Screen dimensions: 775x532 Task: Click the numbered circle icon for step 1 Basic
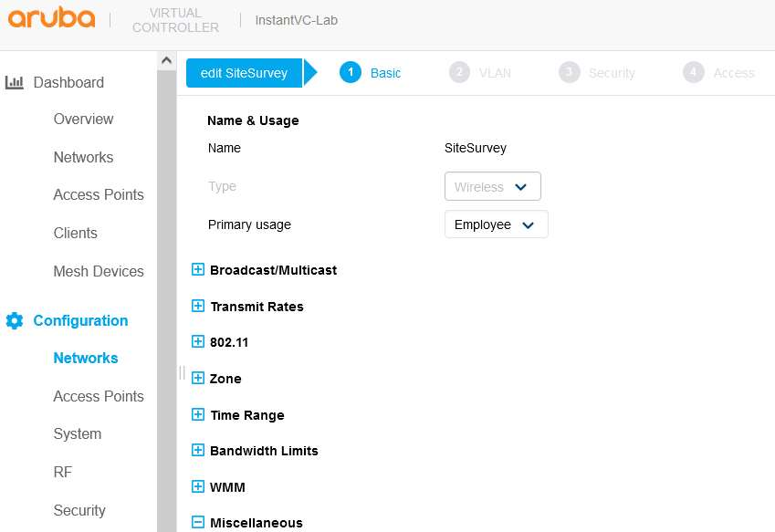(x=351, y=72)
